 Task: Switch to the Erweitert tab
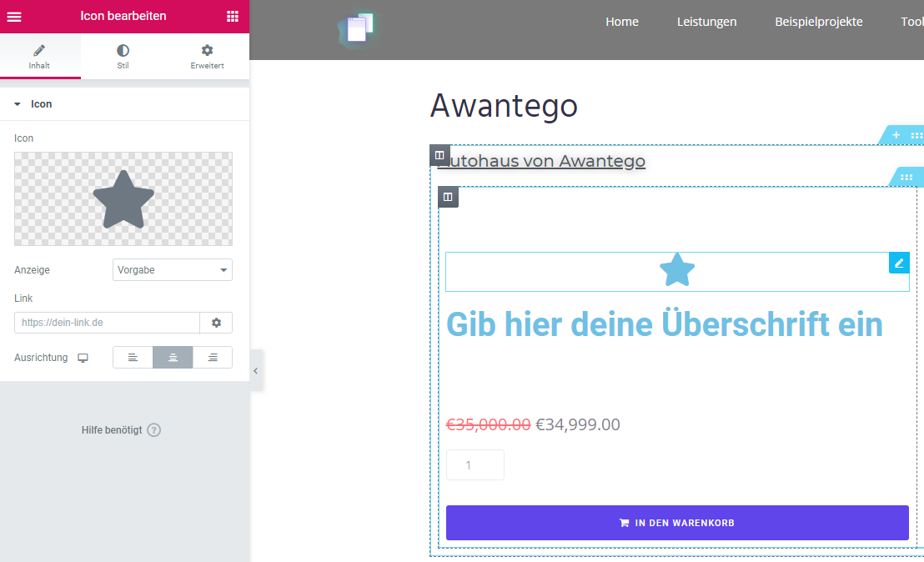click(x=206, y=56)
